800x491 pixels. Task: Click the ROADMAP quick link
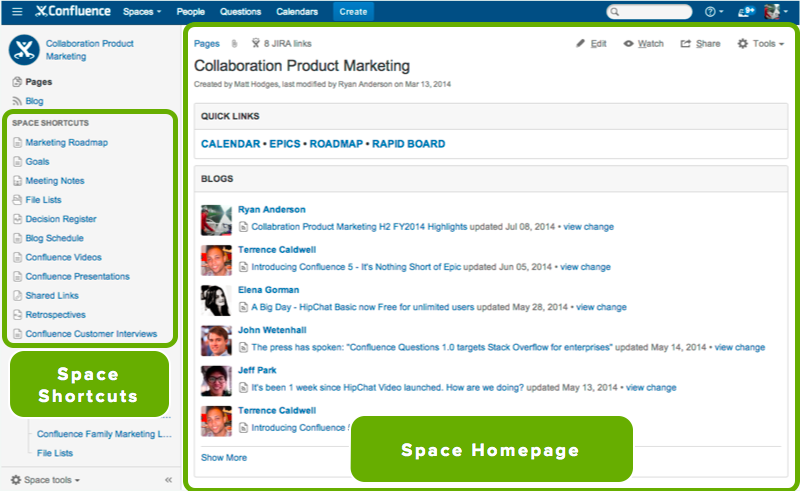(336, 144)
